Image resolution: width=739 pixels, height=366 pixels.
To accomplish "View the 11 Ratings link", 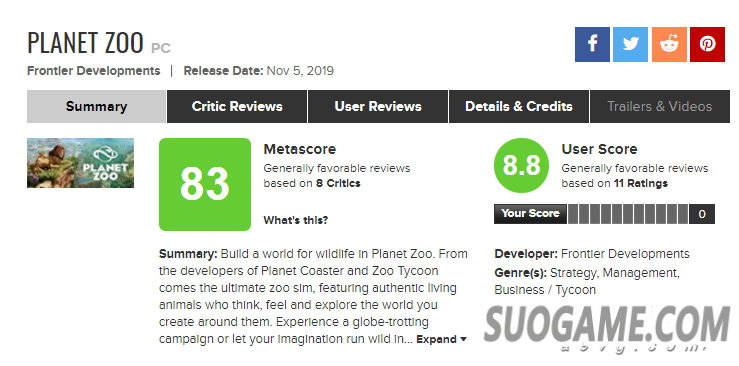I will tap(640, 184).
